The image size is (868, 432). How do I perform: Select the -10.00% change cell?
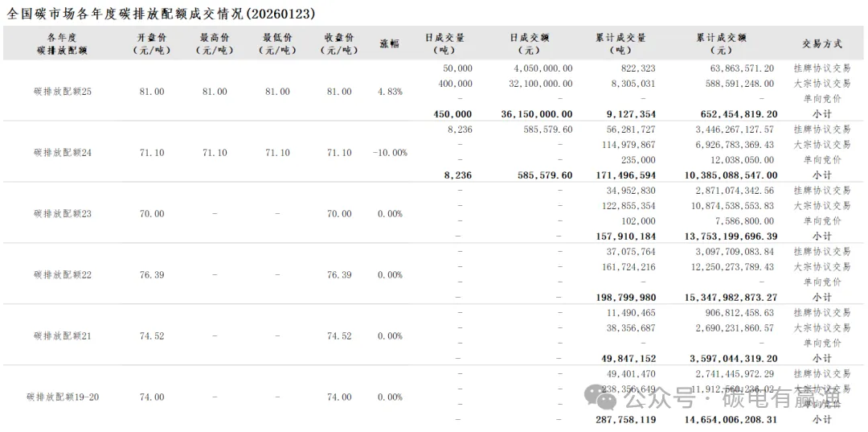pyautogui.click(x=390, y=153)
